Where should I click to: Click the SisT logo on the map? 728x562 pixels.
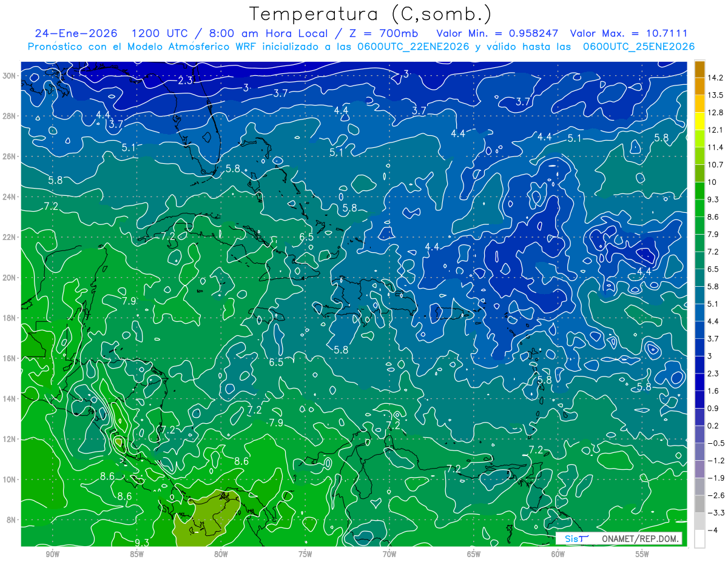[576, 538]
